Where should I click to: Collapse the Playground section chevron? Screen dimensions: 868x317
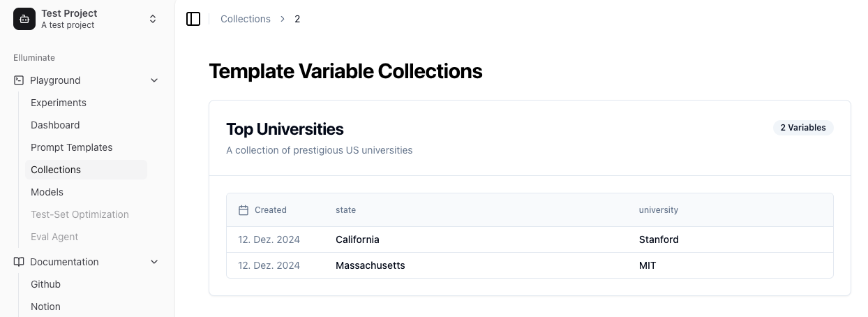154,80
